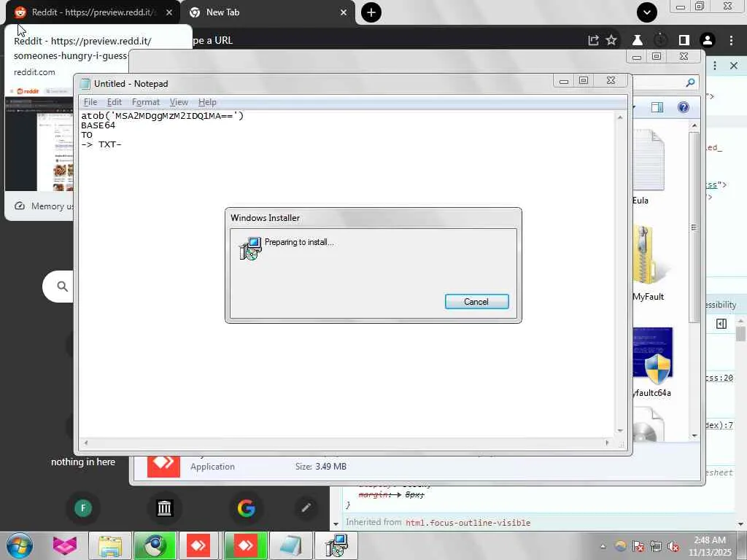Image resolution: width=747 pixels, height=560 pixels.
Task: Open Notepad's Format menu
Action: pyautogui.click(x=145, y=102)
